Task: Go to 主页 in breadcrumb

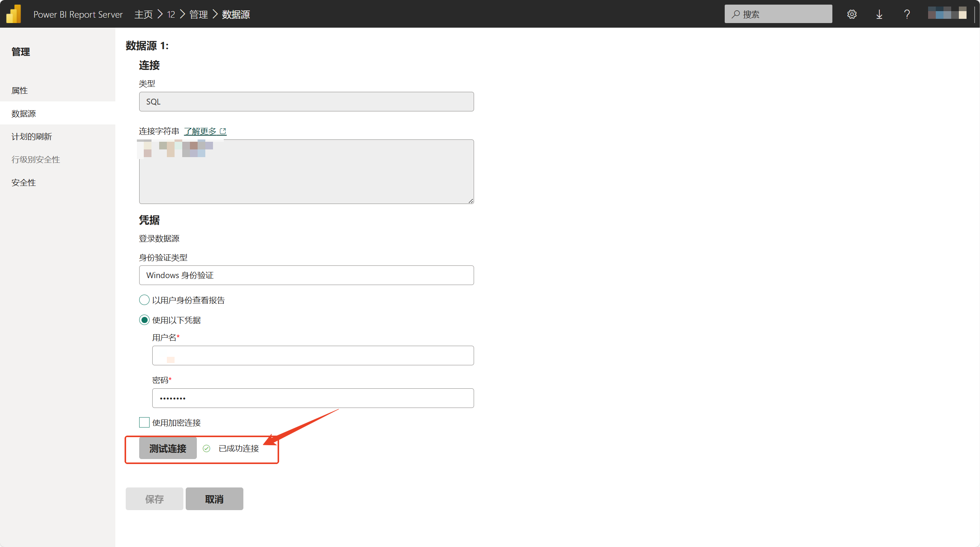Action: click(x=143, y=15)
